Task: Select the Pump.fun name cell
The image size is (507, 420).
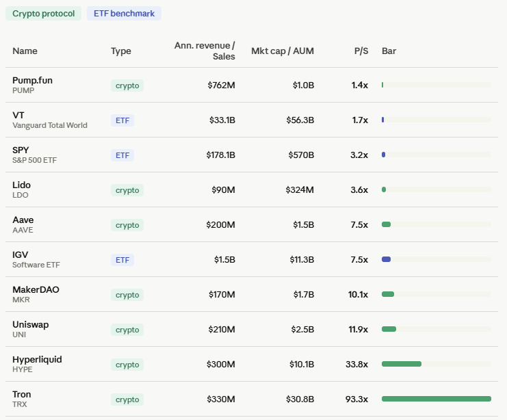Action: point(32,85)
